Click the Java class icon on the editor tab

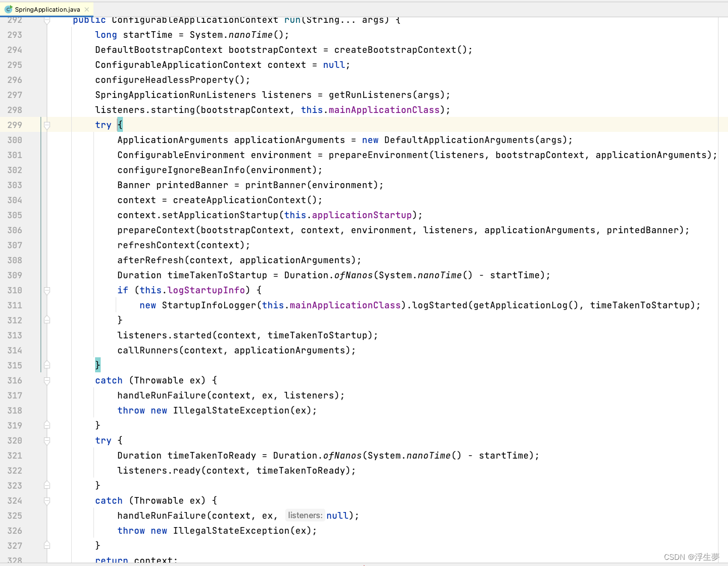coord(8,9)
